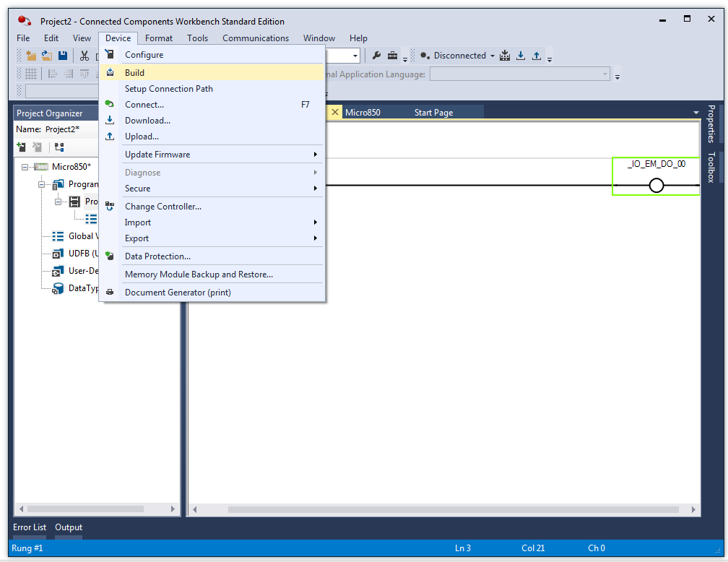Click the DataTypes cylinder icon in the tree
728x562 pixels.
58,288
